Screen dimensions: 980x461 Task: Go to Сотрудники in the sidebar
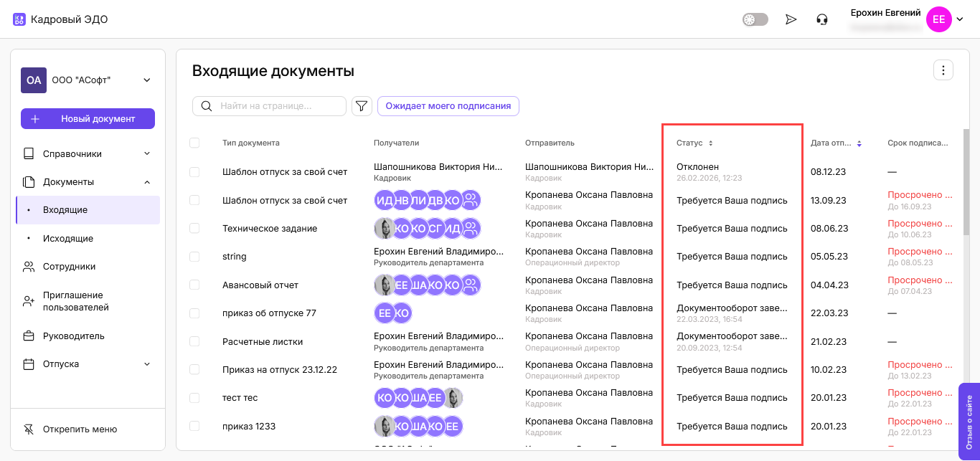coord(69,267)
